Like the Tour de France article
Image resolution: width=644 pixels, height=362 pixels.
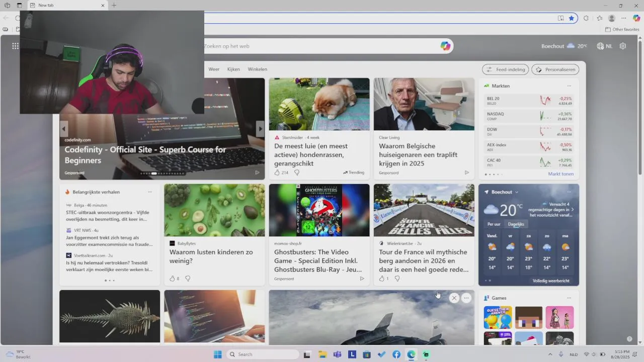coord(381,279)
